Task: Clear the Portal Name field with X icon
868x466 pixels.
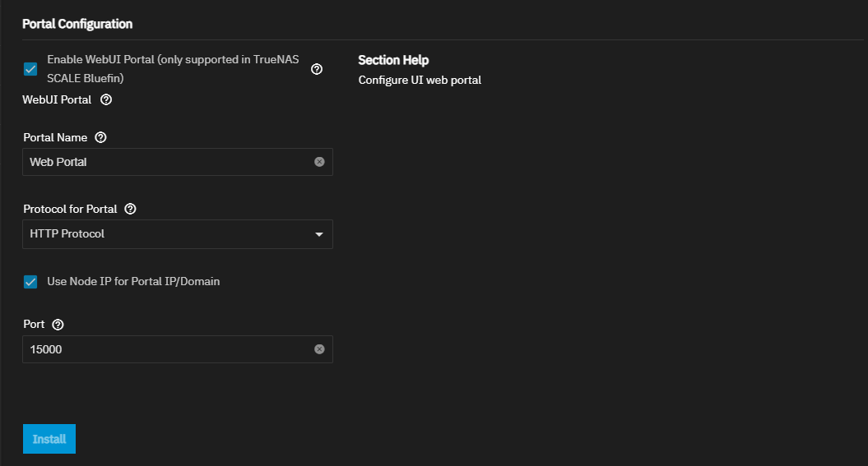Action: click(x=319, y=162)
